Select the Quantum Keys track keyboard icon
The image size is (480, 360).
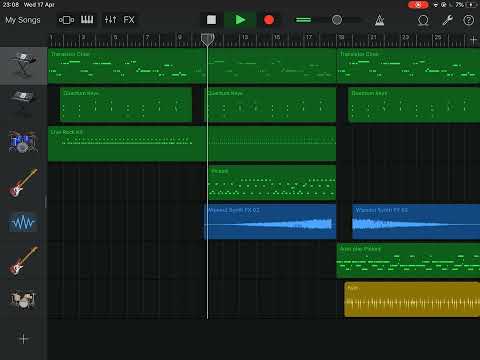[23, 103]
